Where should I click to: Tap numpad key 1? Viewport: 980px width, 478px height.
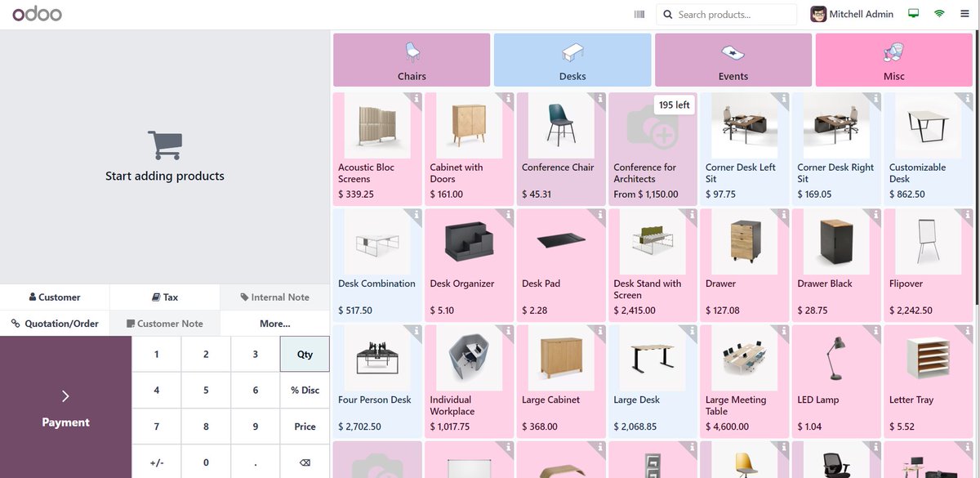coord(157,355)
